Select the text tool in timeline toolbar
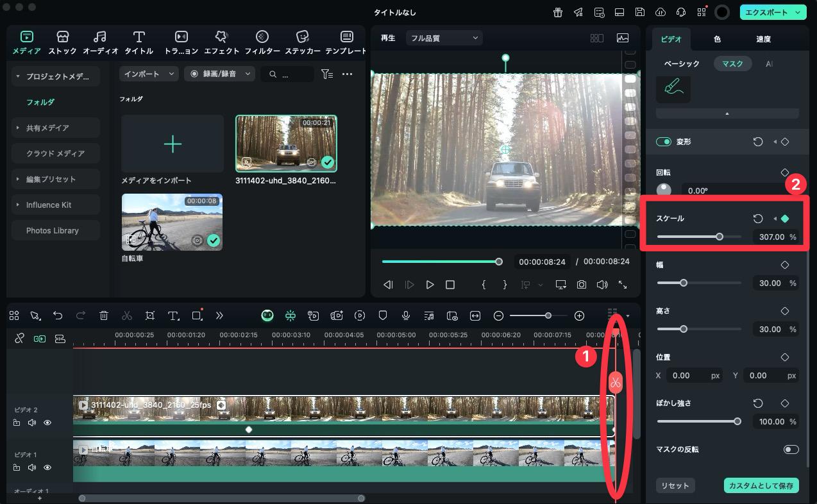The width and height of the screenshot is (817, 504). 173,315
